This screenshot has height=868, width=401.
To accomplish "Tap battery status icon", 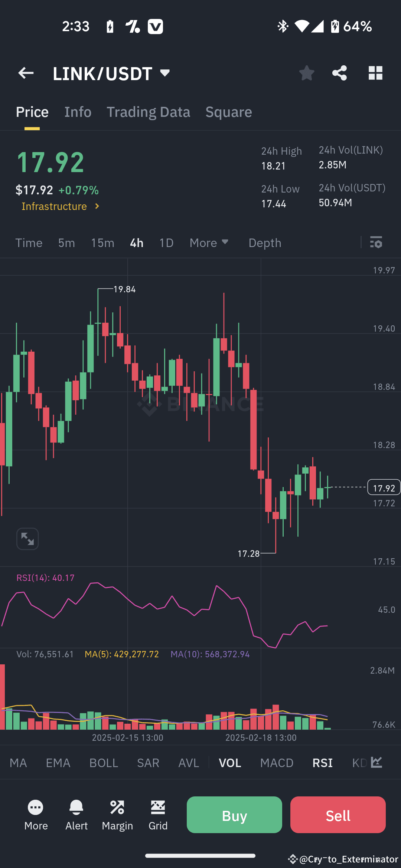I will (x=335, y=26).
